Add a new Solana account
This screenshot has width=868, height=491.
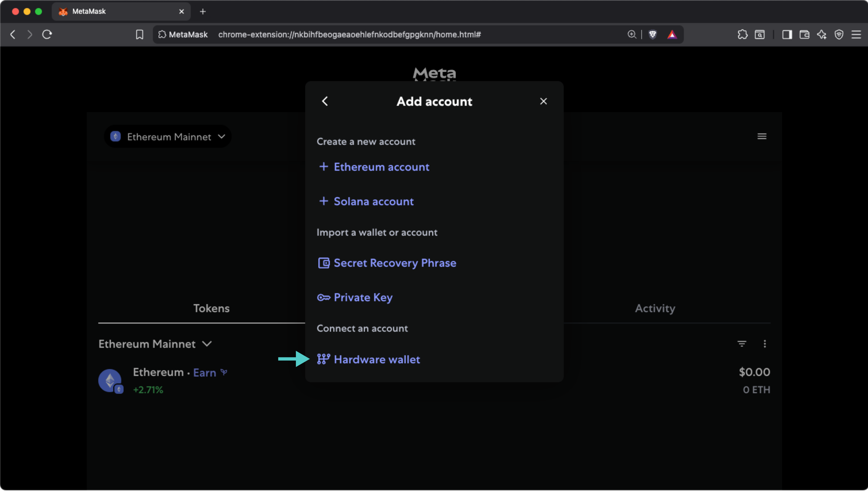click(x=366, y=201)
